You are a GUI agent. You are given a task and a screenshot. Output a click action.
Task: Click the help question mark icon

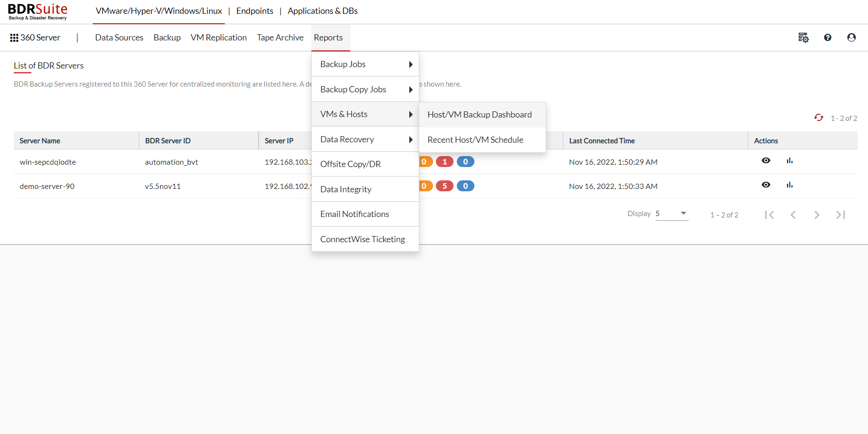click(828, 38)
